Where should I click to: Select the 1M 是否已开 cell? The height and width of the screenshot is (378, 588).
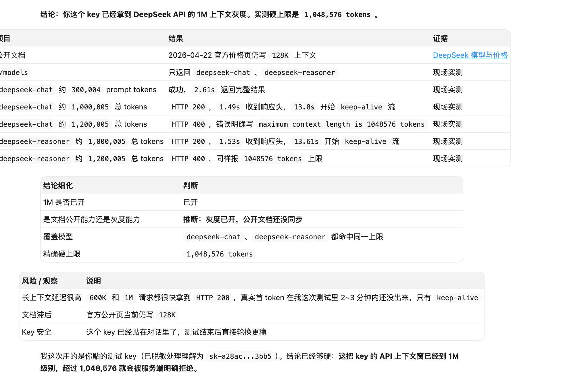pos(64,202)
